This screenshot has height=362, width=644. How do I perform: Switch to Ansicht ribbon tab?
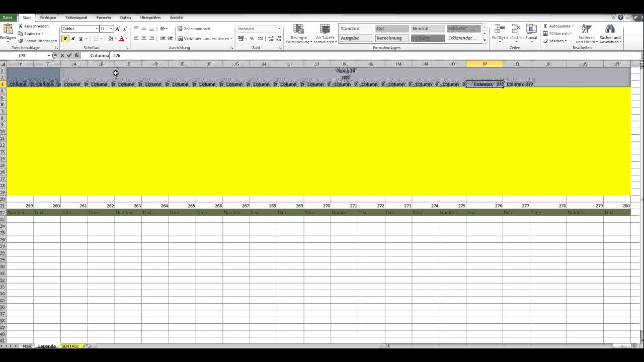176,18
